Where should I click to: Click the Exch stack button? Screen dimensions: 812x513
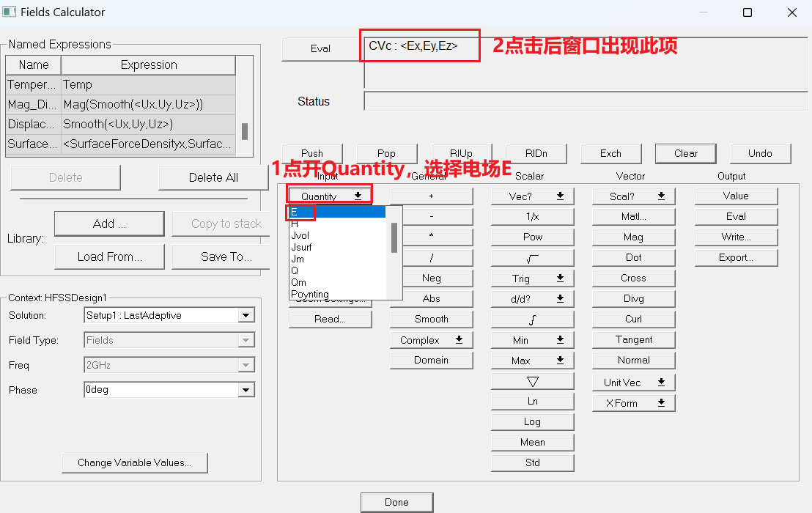pyautogui.click(x=610, y=154)
